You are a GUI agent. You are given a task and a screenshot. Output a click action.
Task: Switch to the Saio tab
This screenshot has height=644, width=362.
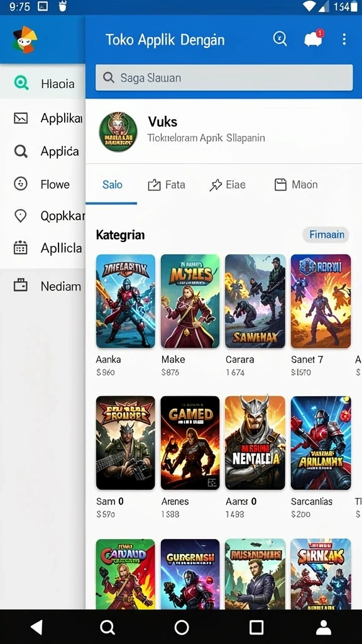[112, 185]
